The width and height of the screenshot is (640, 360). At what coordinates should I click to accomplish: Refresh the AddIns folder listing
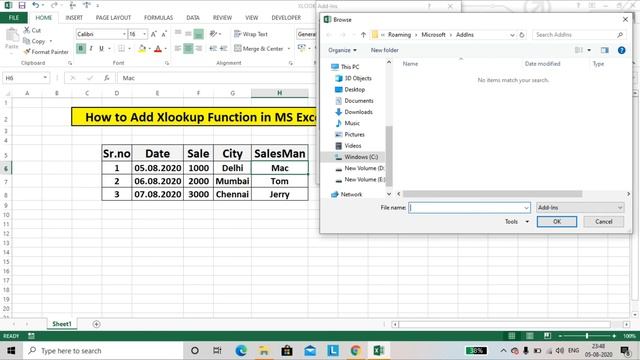click(x=522, y=35)
